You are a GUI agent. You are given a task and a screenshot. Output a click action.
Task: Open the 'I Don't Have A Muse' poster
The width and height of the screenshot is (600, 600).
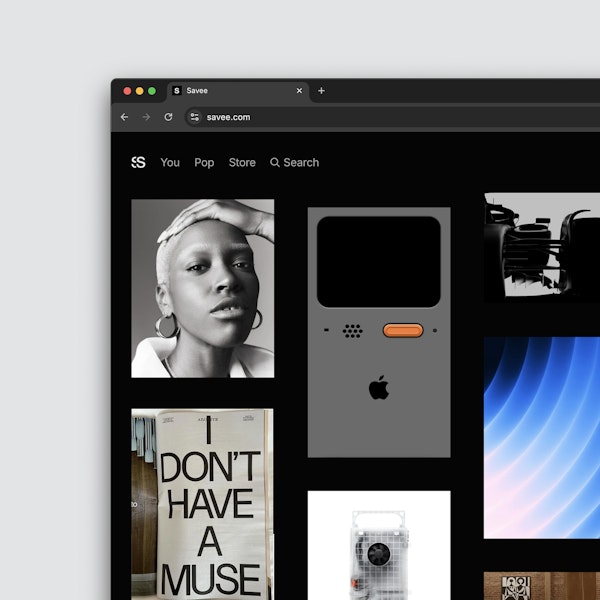pyautogui.click(x=202, y=504)
